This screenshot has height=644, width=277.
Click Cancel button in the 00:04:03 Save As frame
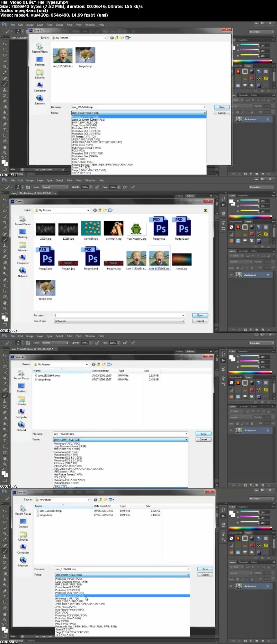pyautogui.click(x=204, y=439)
